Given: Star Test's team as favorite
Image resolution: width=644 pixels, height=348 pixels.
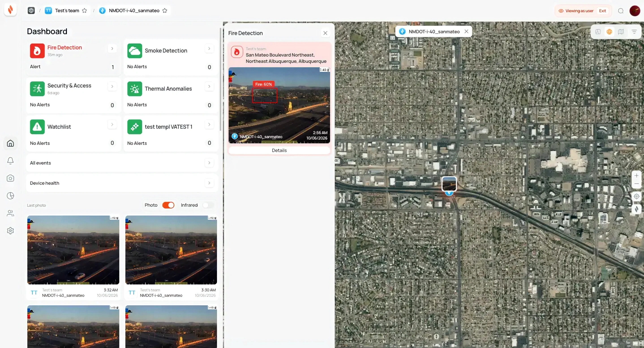Looking at the screenshot, I should pos(84,11).
